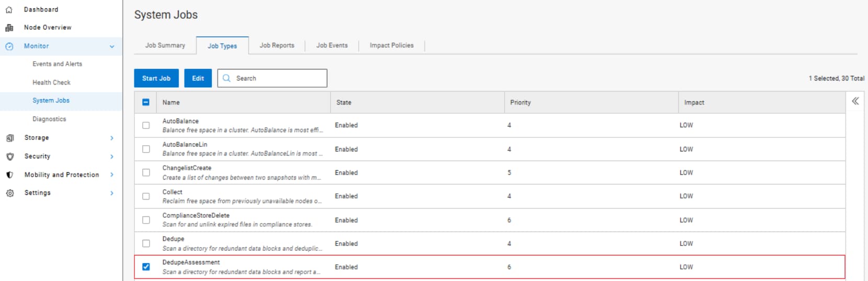
Task: Click LOW impact in AutoBalance row
Action: (x=686, y=125)
